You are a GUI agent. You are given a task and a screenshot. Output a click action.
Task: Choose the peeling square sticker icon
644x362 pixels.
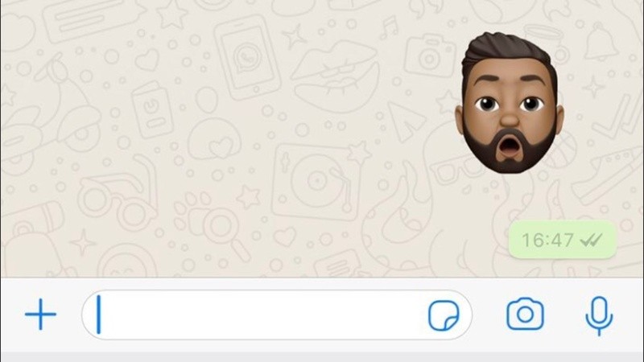coord(444,315)
